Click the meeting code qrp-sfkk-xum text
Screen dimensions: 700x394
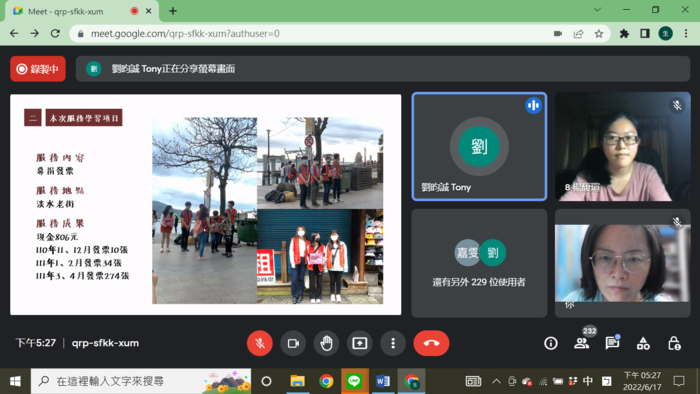coord(105,343)
